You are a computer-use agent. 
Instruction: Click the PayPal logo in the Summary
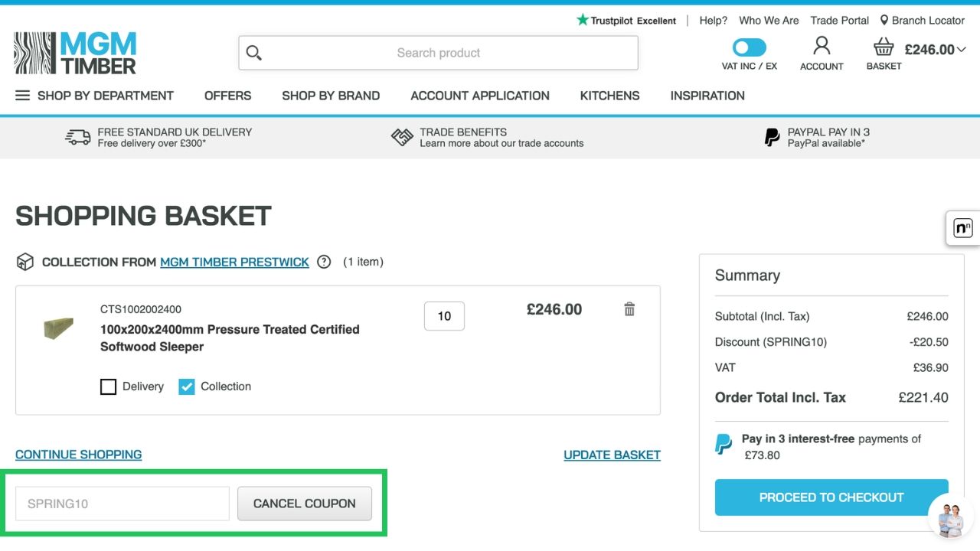(x=724, y=443)
